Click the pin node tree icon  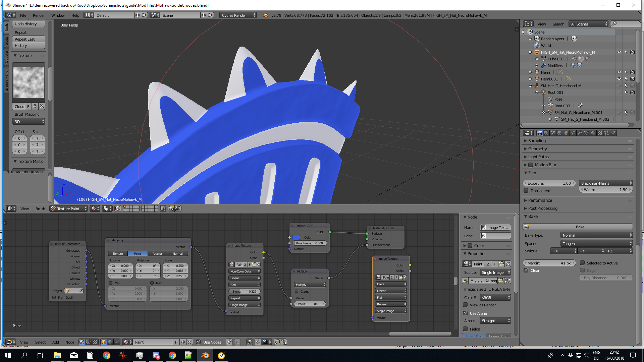229,342
